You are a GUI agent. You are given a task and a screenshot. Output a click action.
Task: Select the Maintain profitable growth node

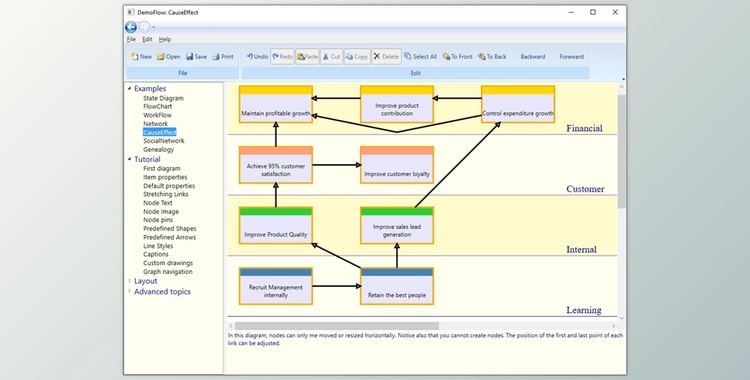(x=276, y=104)
